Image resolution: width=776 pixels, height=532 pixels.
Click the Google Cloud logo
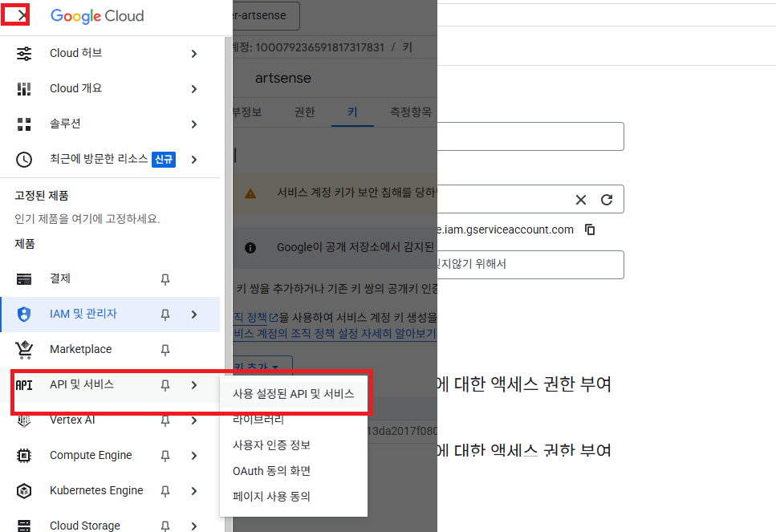(97, 16)
